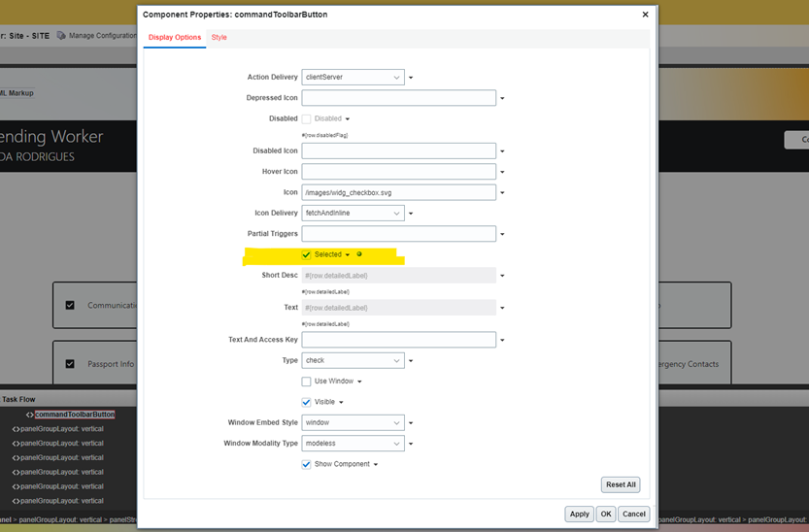Image resolution: width=809 pixels, height=532 pixels.
Task: Open the arrow menu next to Disabled label
Action: click(x=348, y=119)
